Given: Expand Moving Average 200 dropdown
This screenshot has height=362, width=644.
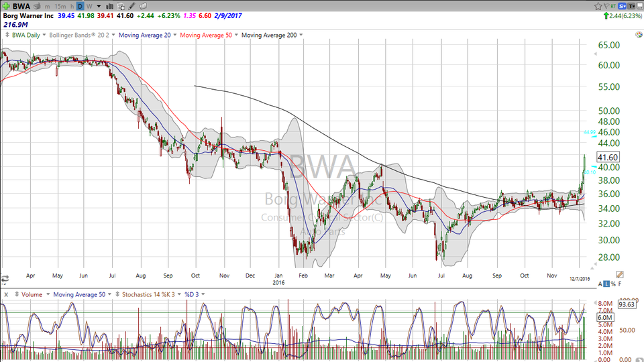Looking at the screenshot, I should [301, 35].
